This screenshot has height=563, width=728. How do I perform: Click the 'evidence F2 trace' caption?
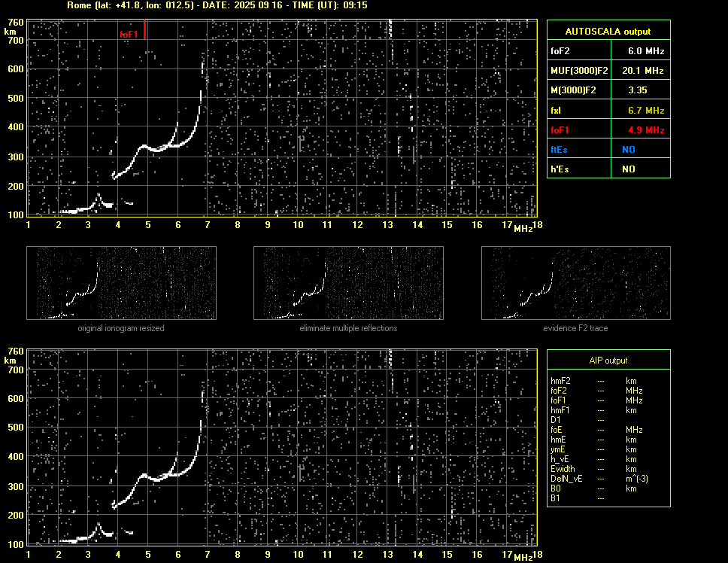[x=575, y=328]
